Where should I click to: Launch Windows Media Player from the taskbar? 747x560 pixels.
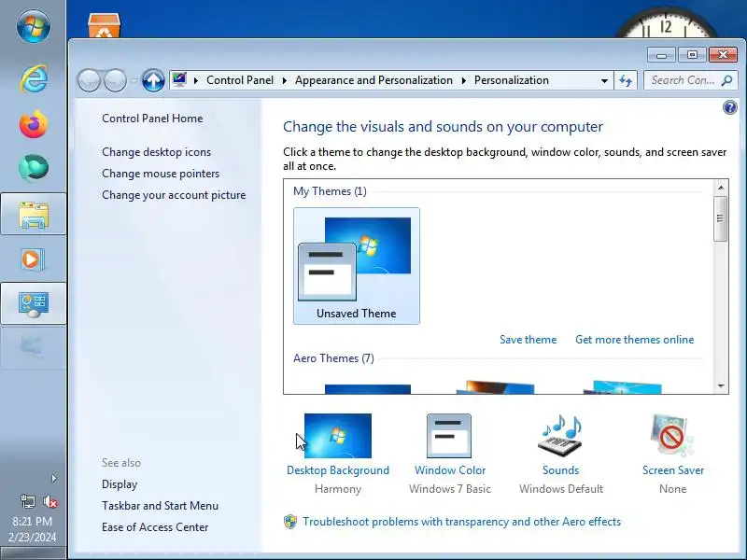pyautogui.click(x=33, y=259)
